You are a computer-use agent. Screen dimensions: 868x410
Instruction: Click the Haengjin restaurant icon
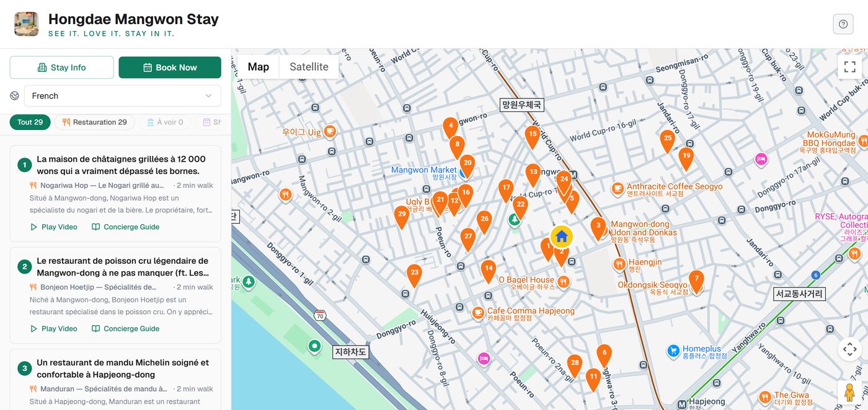619,264
